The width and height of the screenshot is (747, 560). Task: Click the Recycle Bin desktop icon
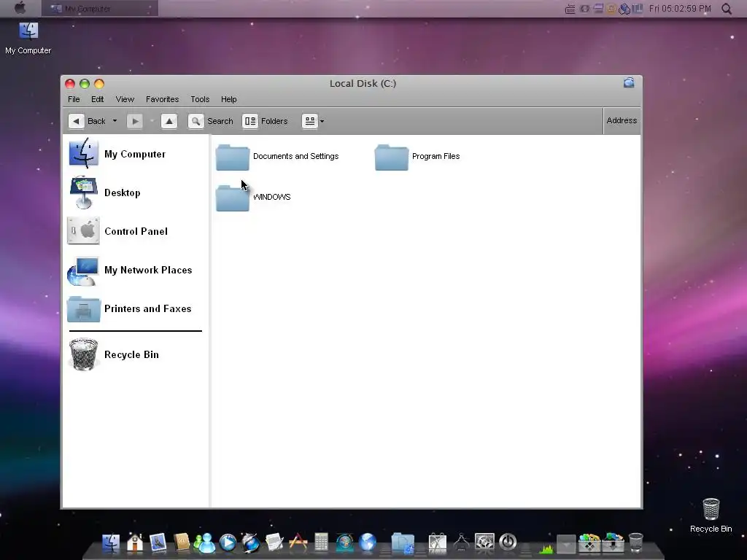click(711, 516)
